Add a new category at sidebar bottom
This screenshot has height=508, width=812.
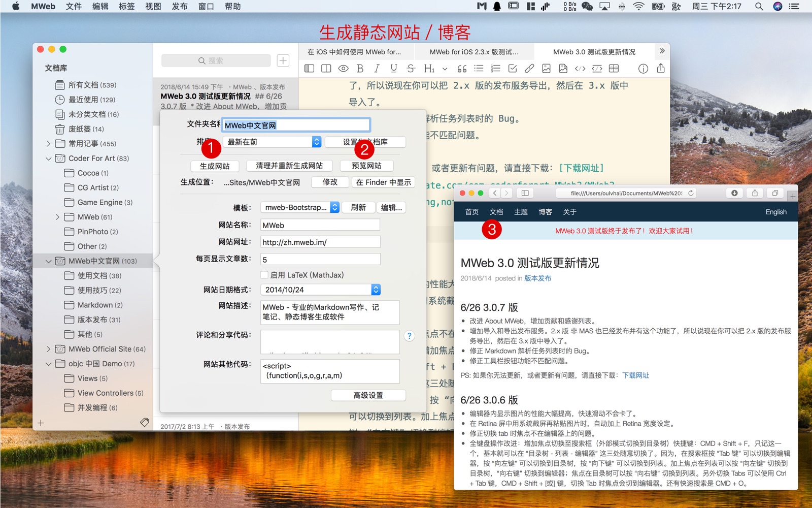coord(41,423)
